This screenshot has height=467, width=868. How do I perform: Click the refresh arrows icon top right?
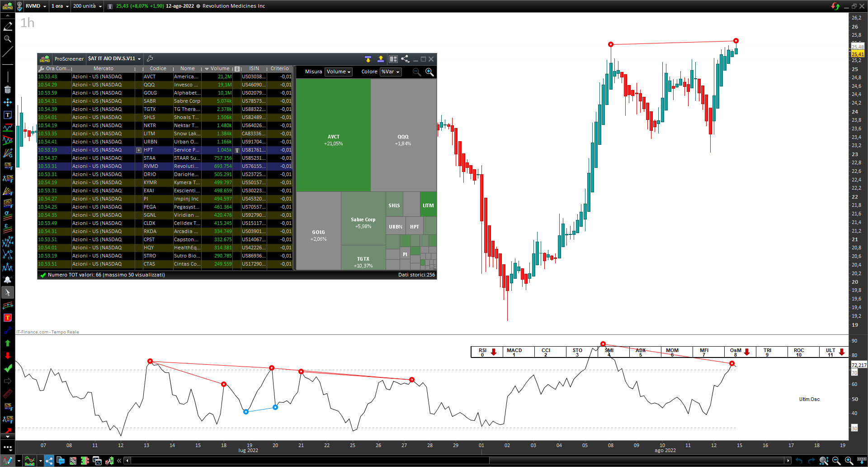(x=835, y=6)
